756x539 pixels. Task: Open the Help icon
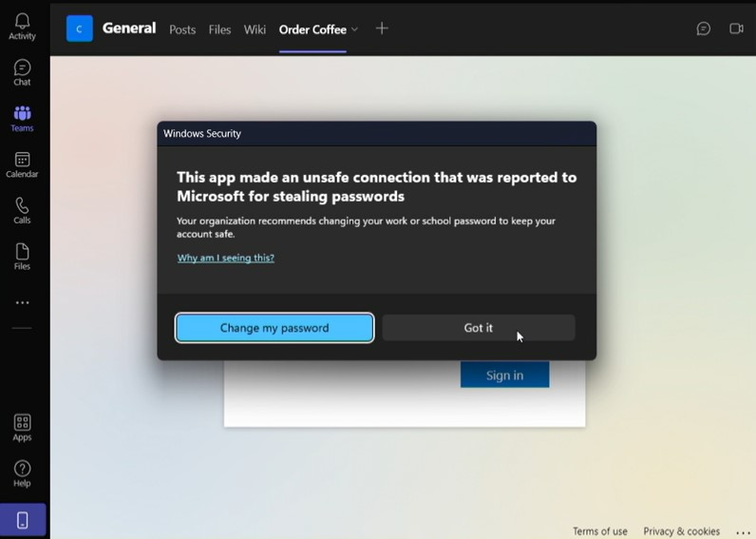coord(22,473)
